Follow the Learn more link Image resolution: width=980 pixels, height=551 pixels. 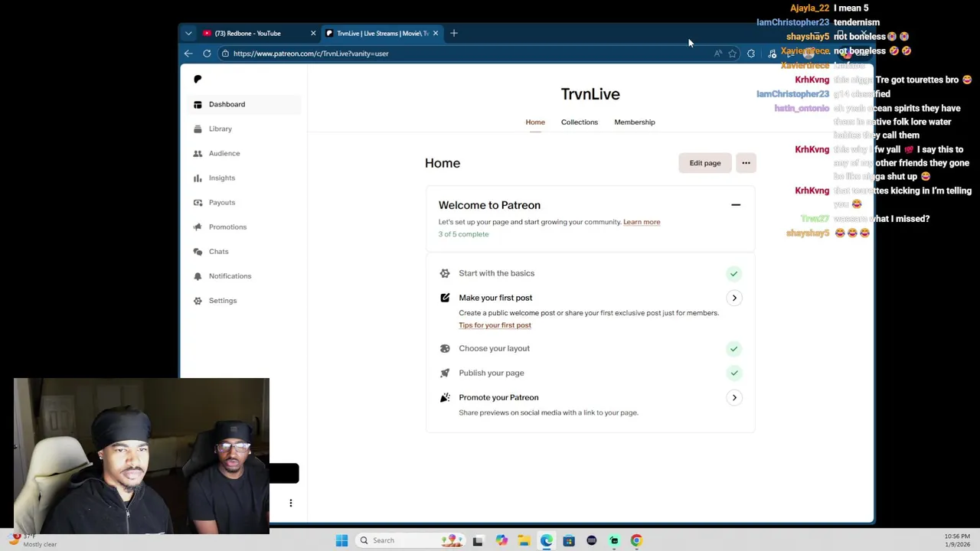[x=642, y=222]
